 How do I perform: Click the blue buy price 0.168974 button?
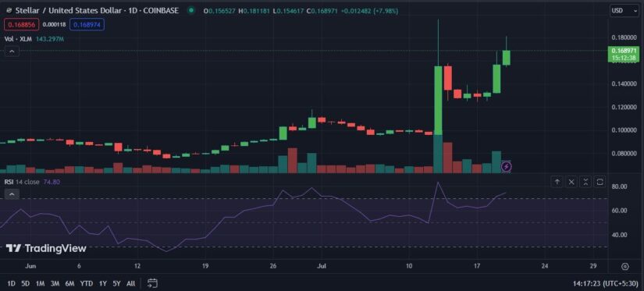(87, 25)
